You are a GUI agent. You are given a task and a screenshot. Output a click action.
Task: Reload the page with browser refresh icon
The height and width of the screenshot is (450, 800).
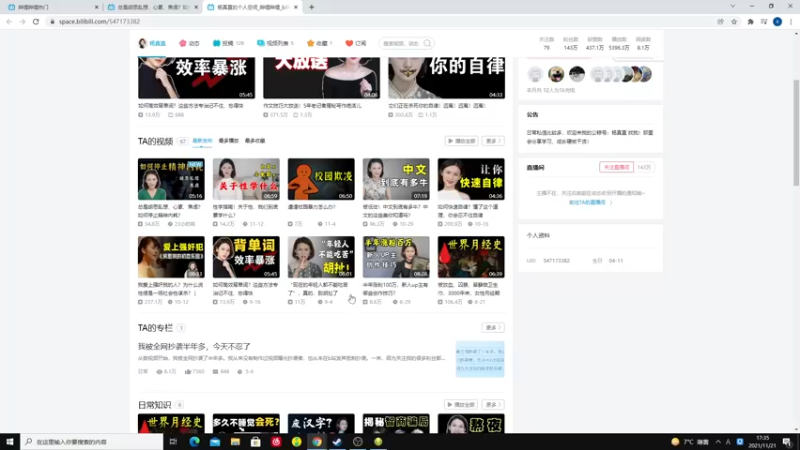36,21
